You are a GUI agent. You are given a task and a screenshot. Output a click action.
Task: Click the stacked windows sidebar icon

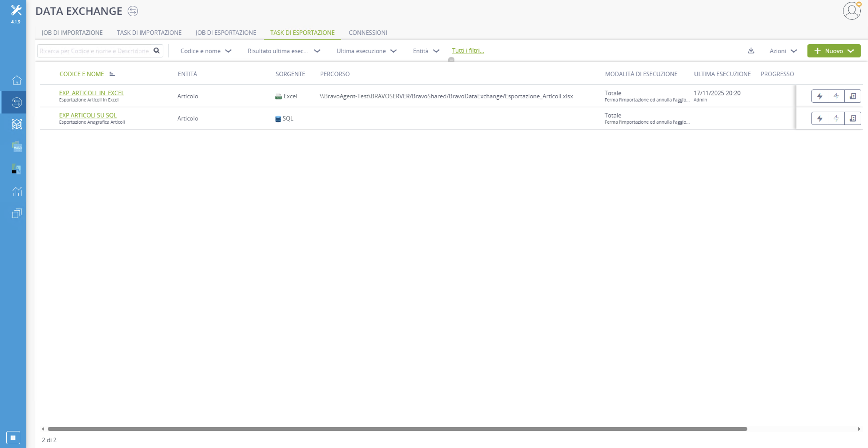pyautogui.click(x=16, y=213)
